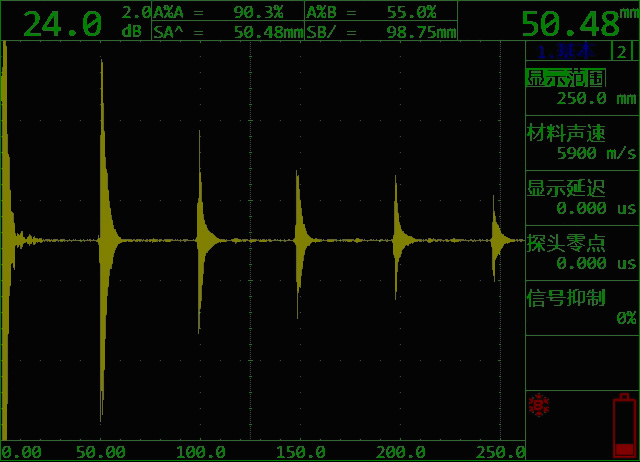Viewport: 640px width, 462px height.
Task: Select the 显示范围 display range setting
Action: [x=565, y=78]
